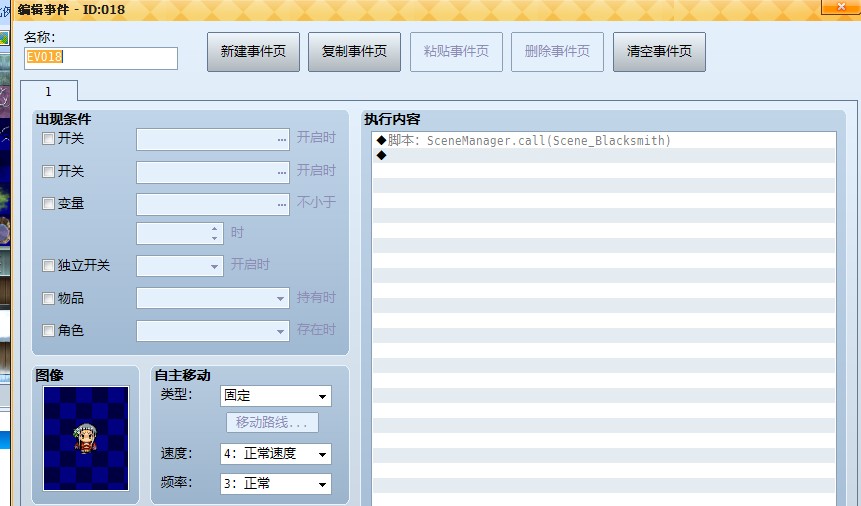Click the variable value stepper arrows
Screen dimensions: 861x506
click(215, 233)
